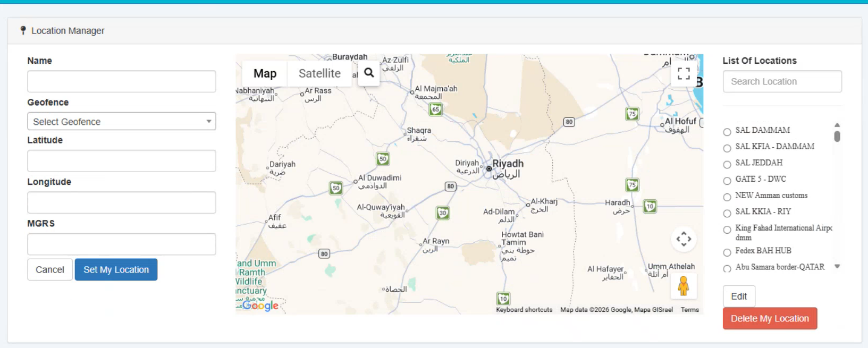Choose the Fedex BAH HUB location
This screenshot has height=348, width=868.
coord(727,252)
